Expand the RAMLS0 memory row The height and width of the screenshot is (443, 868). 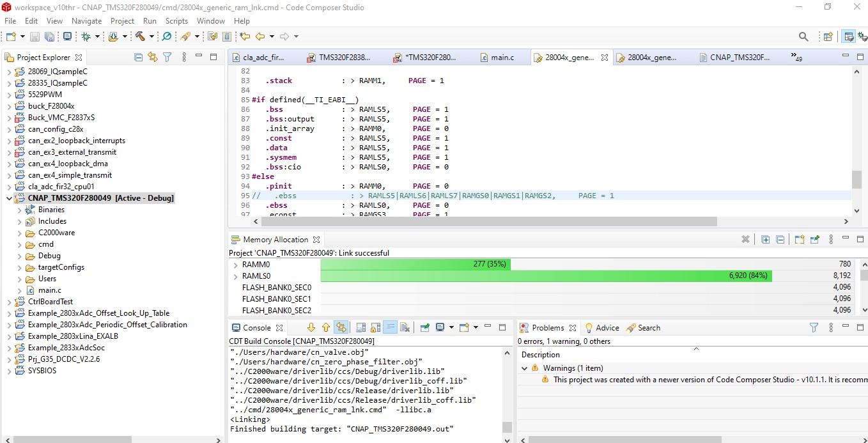(x=235, y=276)
